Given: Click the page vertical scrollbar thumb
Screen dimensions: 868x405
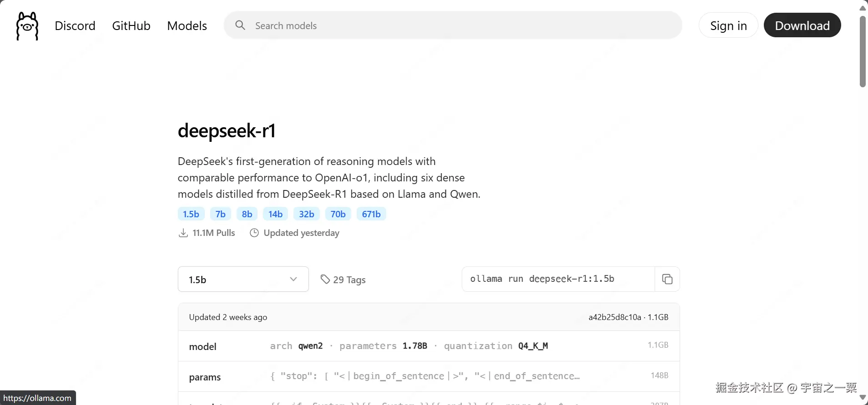Looking at the screenshot, I should [863, 51].
